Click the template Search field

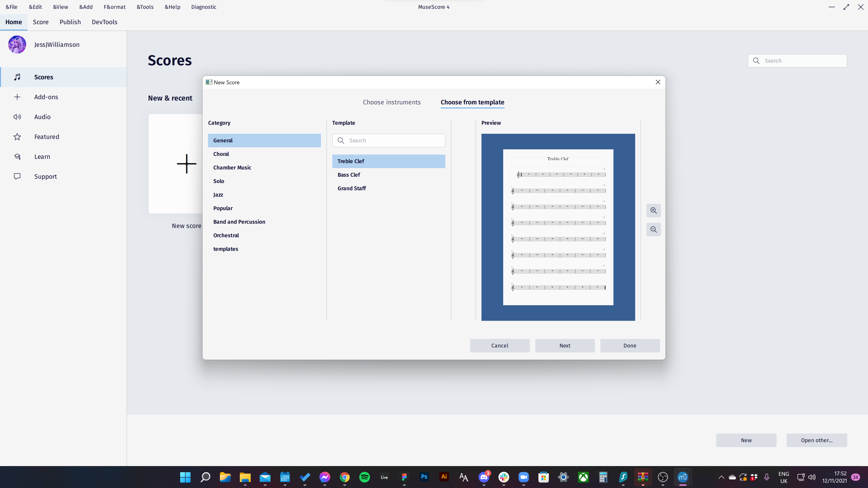pyautogui.click(x=388, y=141)
